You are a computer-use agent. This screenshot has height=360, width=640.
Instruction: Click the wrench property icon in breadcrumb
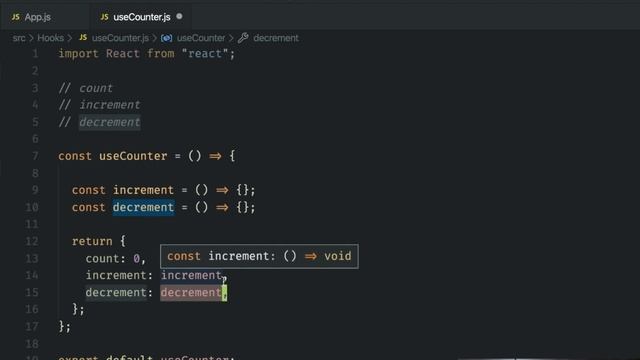point(243,38)
